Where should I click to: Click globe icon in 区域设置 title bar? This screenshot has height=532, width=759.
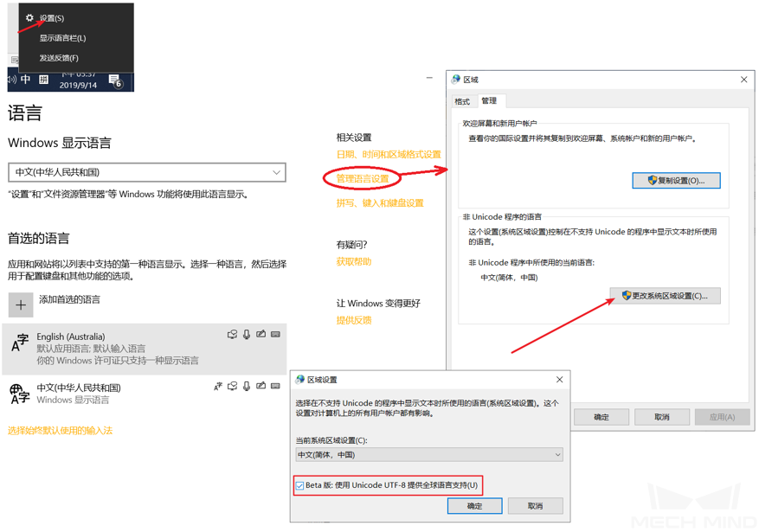pos(300,380)
